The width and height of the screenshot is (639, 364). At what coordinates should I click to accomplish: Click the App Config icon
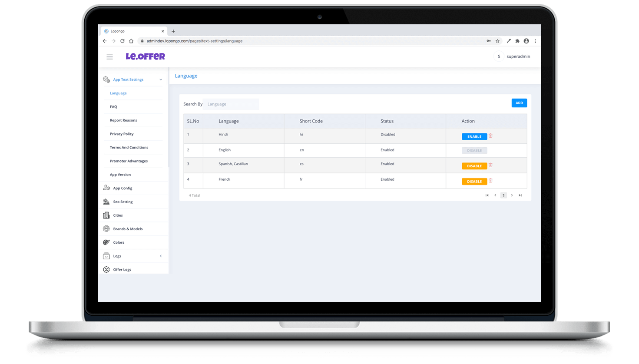pos(106,188)
